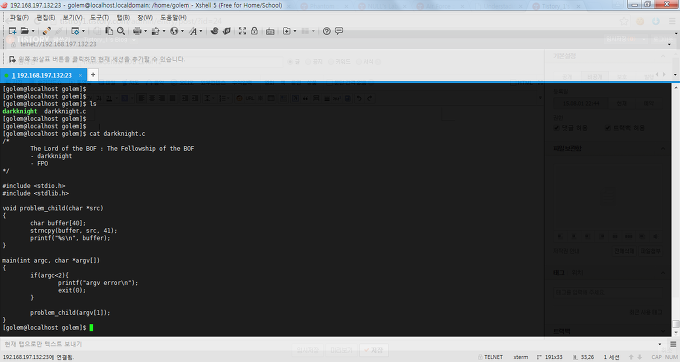Screen dimensions: 680x362
Task: Click the New session toolbar icon
Action: 13,31
